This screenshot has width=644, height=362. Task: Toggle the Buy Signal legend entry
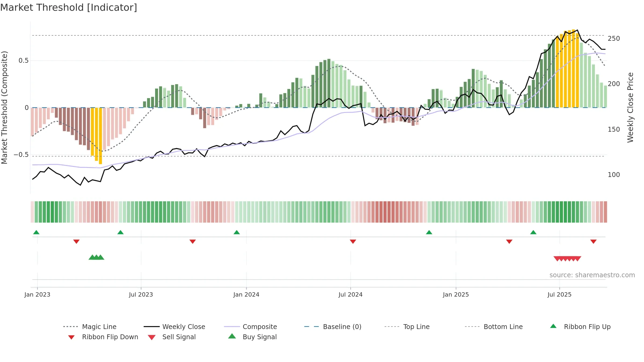(252, 337)
